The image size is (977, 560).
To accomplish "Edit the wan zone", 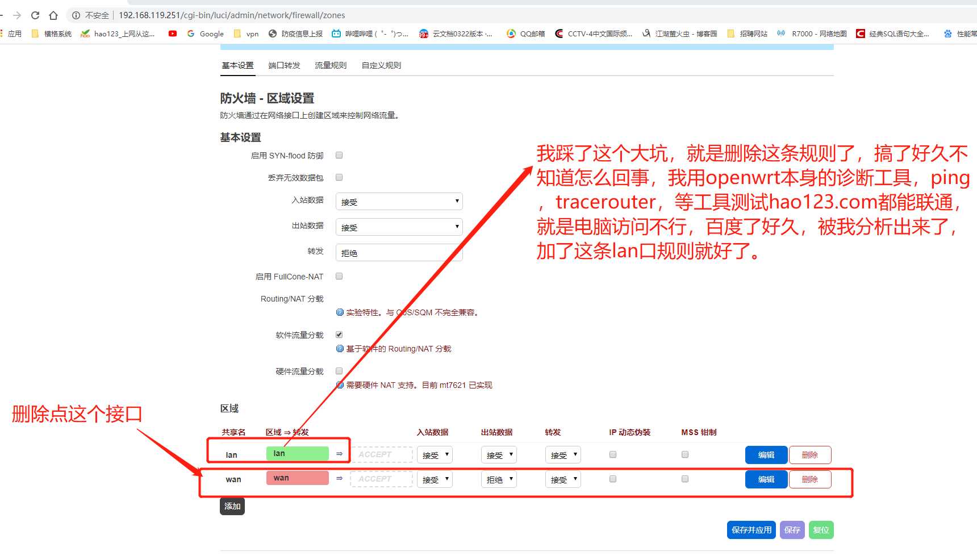I will tap(766, 479).
